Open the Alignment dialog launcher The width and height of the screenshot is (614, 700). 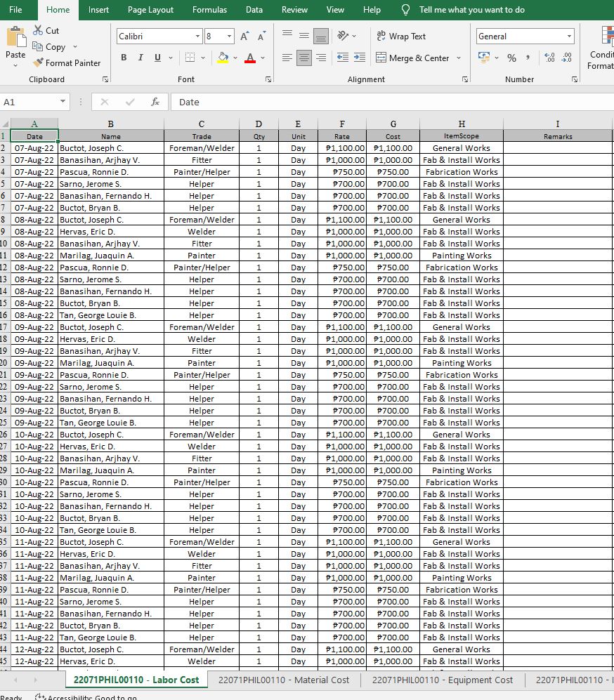[465, 79]
